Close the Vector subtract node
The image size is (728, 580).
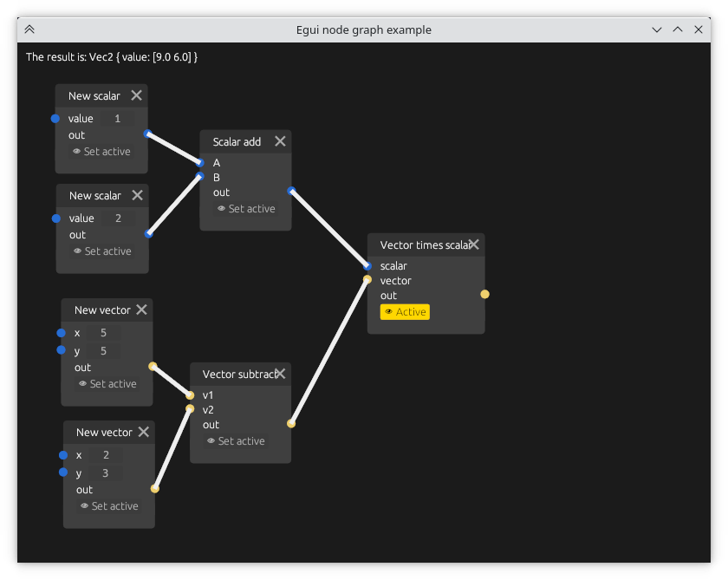(280, 374)
